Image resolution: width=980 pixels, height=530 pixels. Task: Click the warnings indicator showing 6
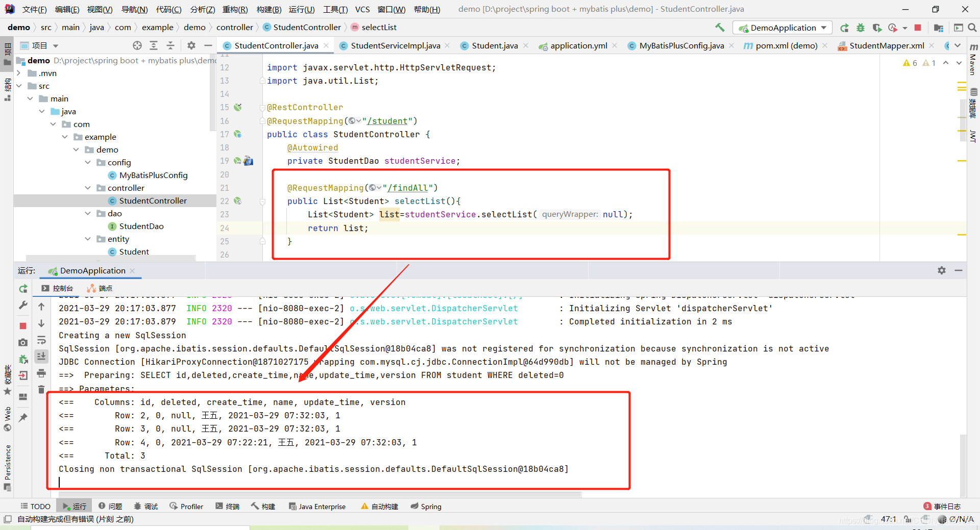click(910, 63)
